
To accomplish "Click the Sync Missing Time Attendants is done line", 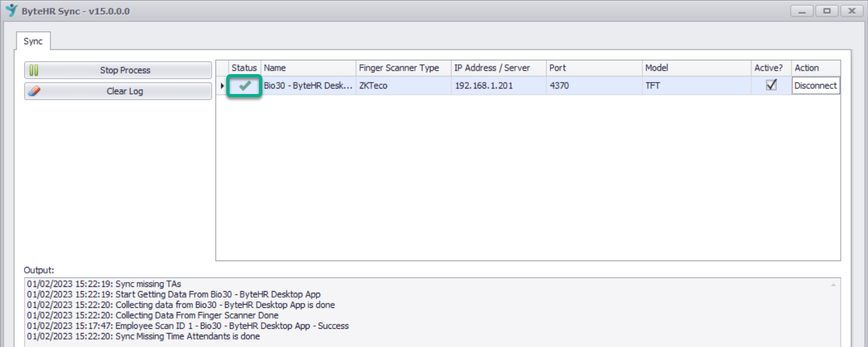I will click(x=144, y=336).
